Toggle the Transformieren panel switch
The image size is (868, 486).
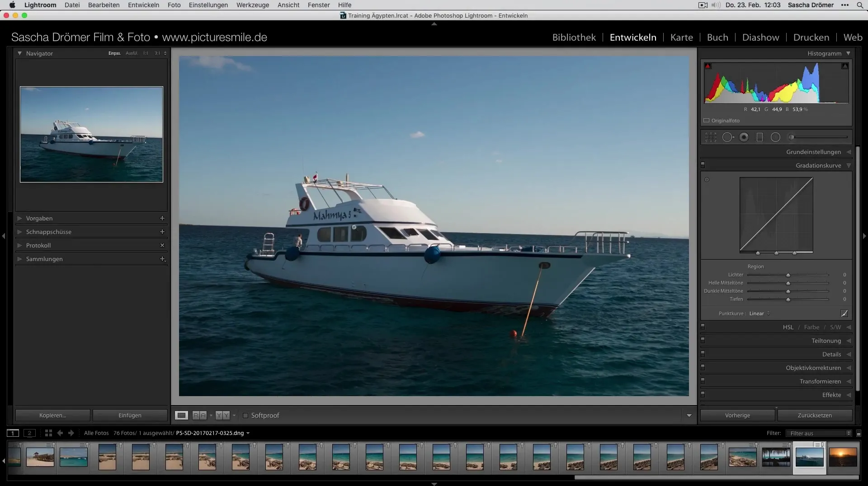click(703, 381)
